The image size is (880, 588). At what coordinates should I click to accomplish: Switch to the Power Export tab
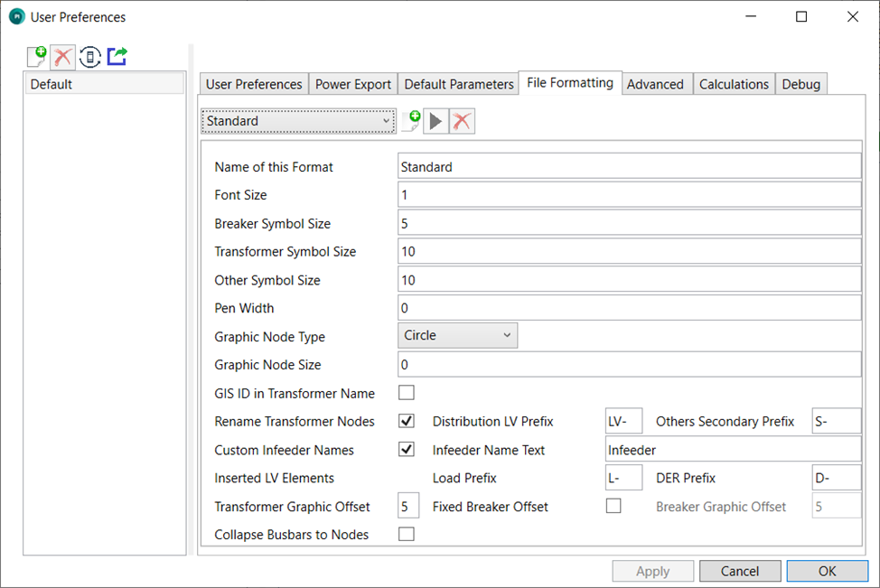(x=353, y=84)
